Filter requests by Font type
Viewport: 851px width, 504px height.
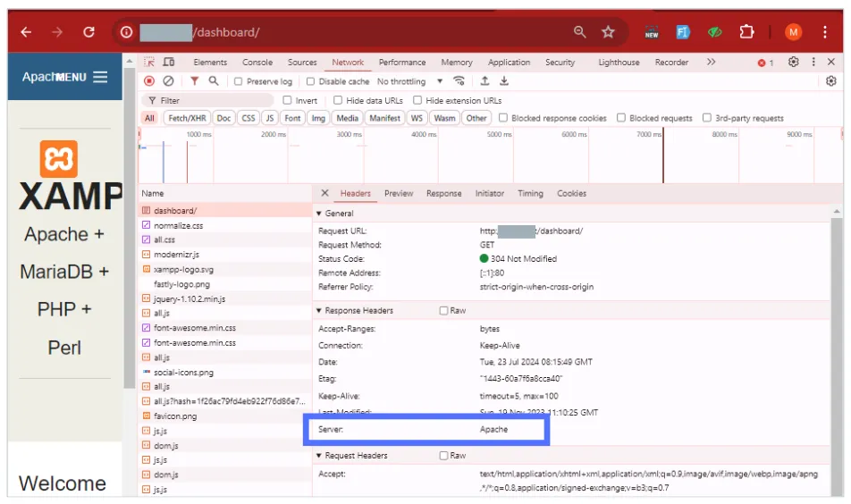click(x=292, y=118)
